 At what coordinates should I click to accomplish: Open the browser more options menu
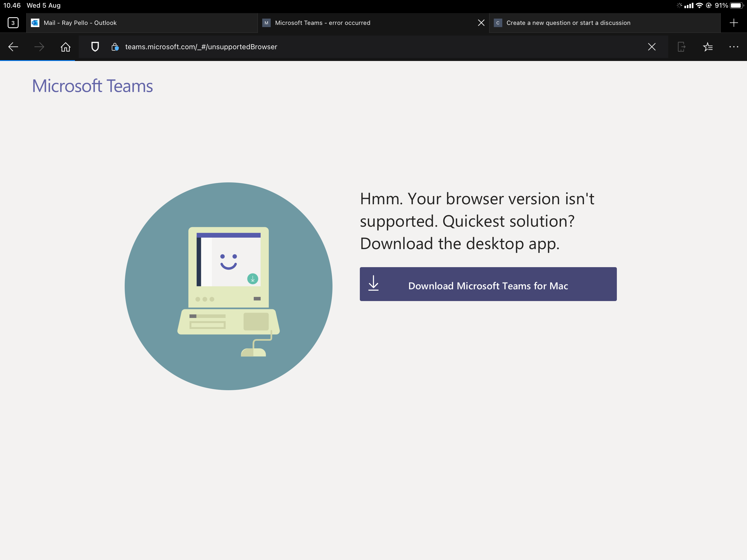tap(734, 46)
